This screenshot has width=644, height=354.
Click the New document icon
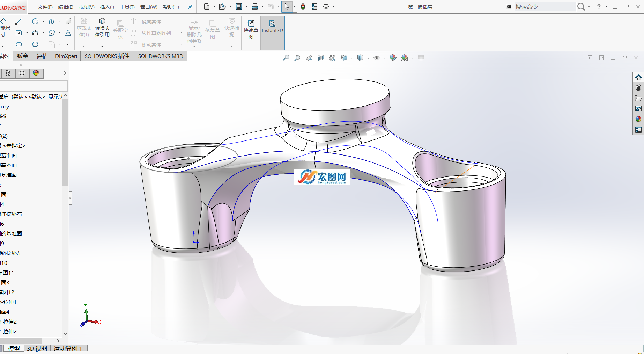pos(207,7)
